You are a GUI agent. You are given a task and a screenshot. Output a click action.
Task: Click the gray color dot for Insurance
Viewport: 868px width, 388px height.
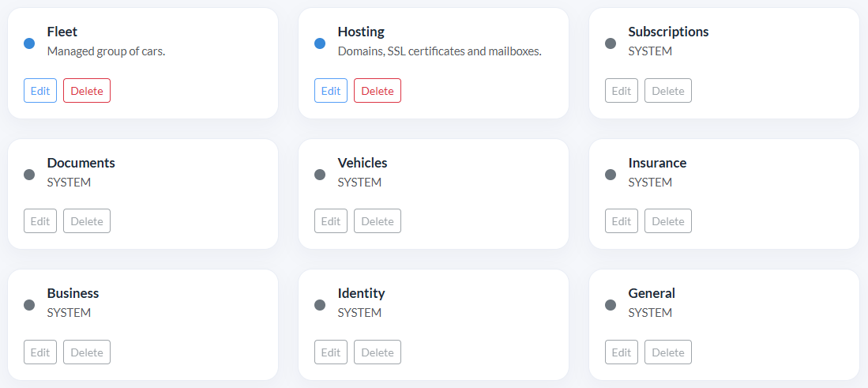(x=611, y=175)
